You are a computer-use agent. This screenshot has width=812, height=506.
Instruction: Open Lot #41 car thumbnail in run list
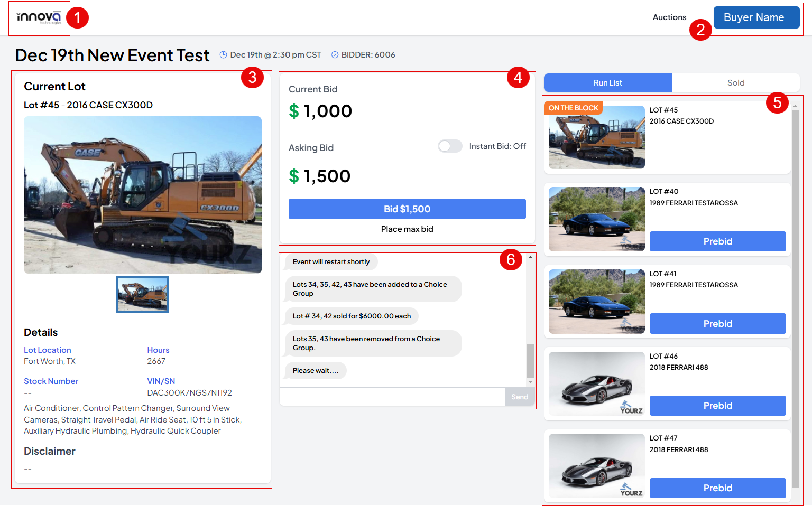tap(597, 302)
